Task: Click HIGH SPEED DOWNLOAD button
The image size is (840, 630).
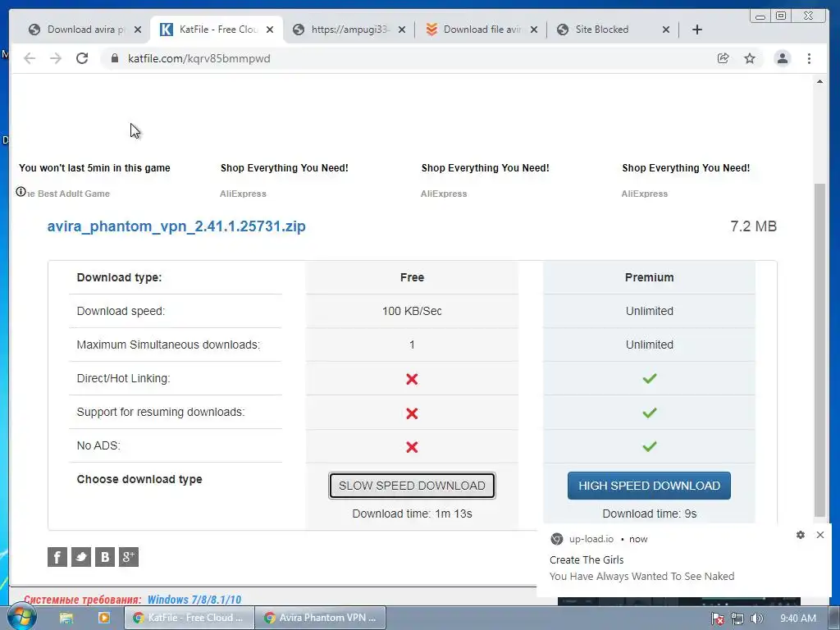Action: tap(649, 486)
